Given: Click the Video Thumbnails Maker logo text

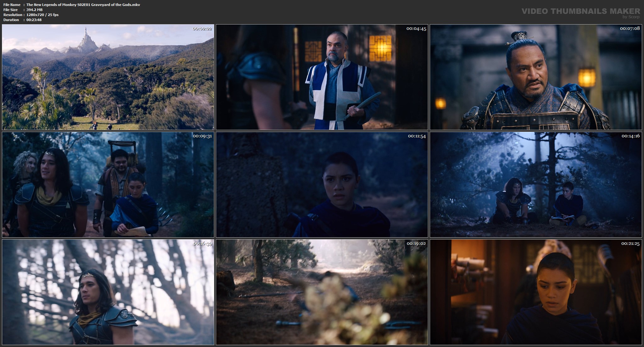Looking at the screenshot, I should coord(580,11).
